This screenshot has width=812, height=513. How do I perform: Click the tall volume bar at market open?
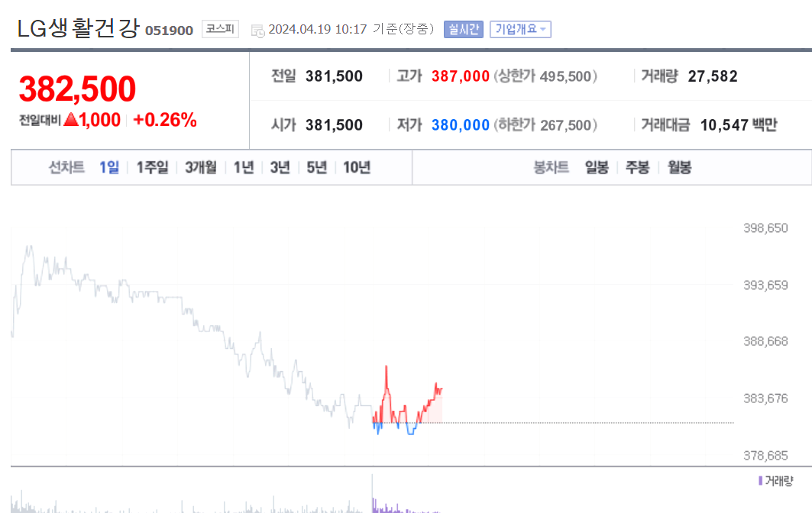[372, 493]
